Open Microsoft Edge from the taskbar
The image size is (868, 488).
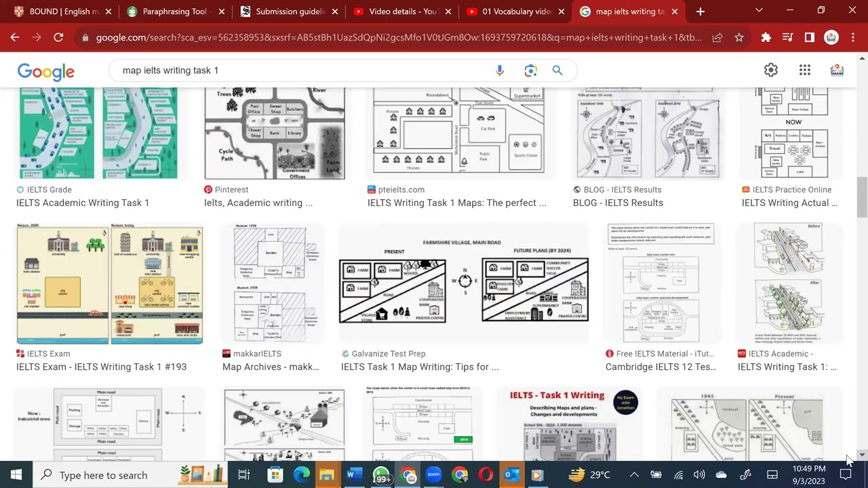coord(301,475)
